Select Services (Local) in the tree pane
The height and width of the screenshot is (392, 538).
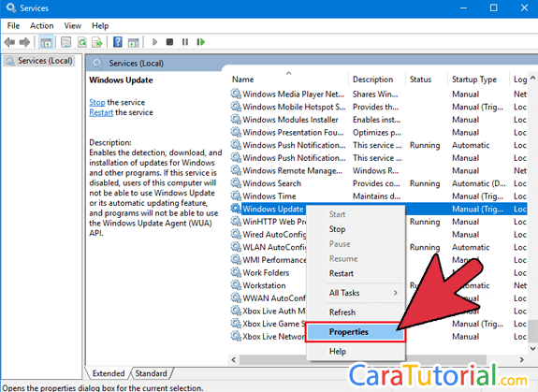(39, 61)
